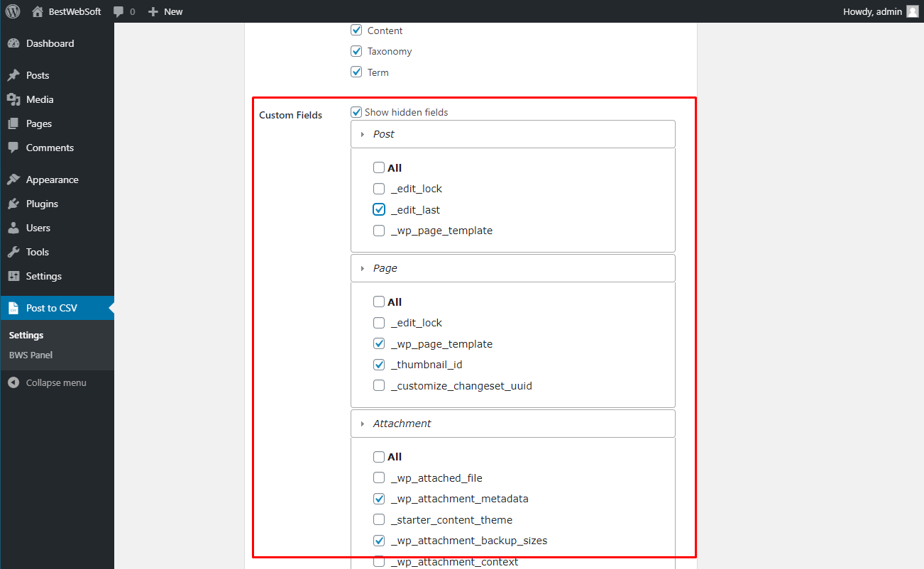Click the admin avatar thumbnail
This screenshot has width=924, height=569.
click(x=913, y=11)
